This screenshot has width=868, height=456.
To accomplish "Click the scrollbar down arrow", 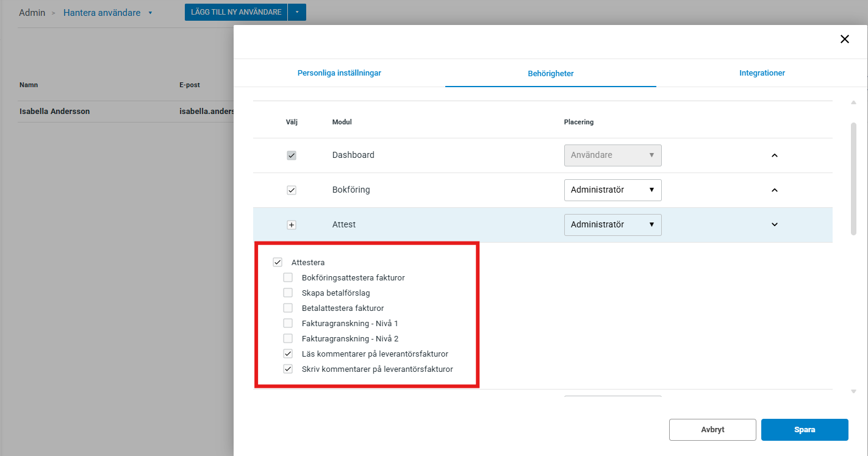I will pyautogui.click(x=853, y=391).
